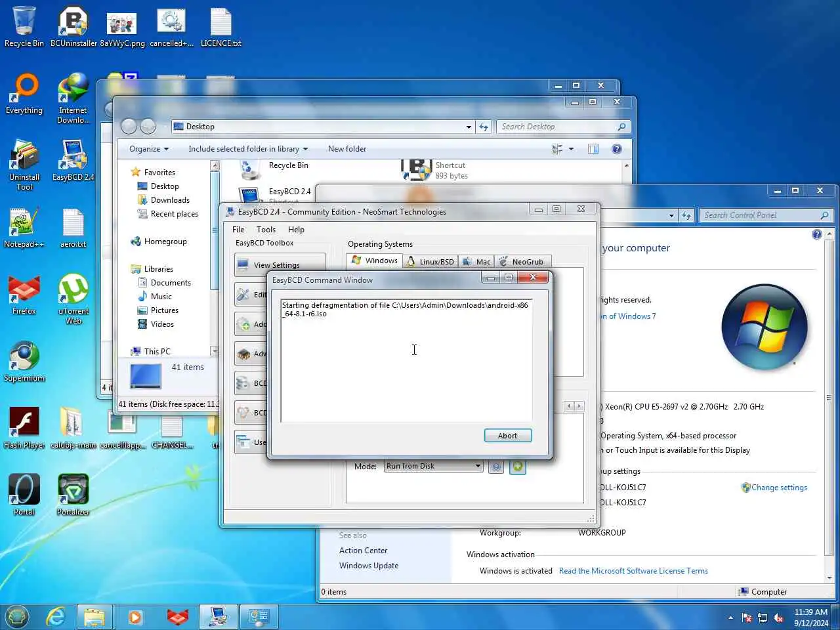Click the Advanced Settings chip icon
The height and width of the screenshot is (630, 840).
point(243,354)
